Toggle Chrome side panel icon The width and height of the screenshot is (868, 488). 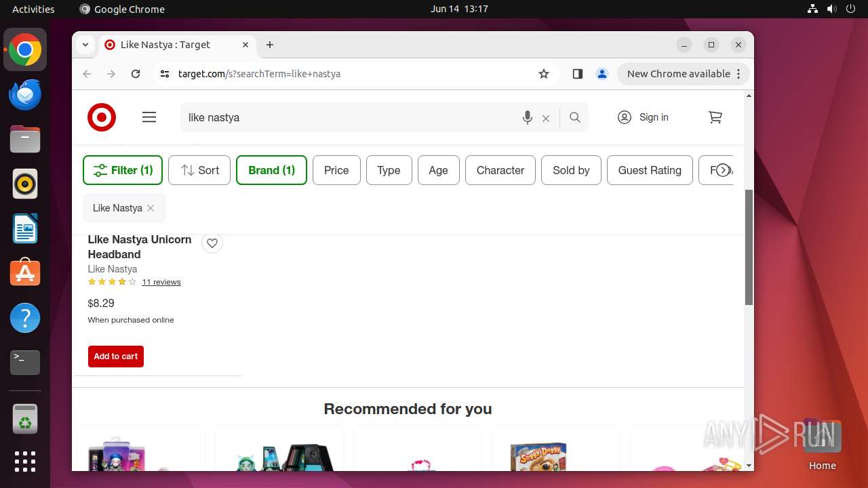point(578,74)
